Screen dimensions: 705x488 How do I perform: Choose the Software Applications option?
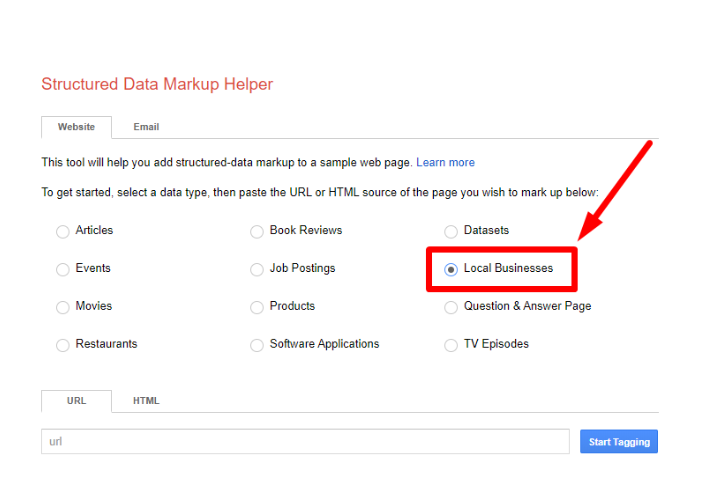[257, 345]
